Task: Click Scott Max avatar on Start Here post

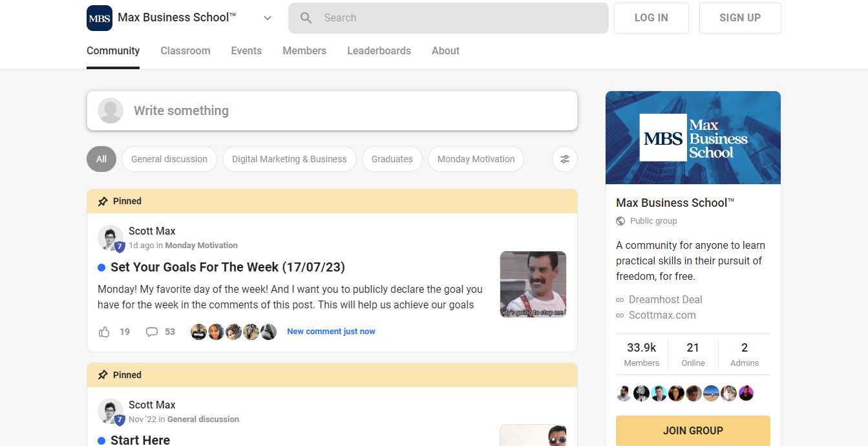Action: click(111, 412)
